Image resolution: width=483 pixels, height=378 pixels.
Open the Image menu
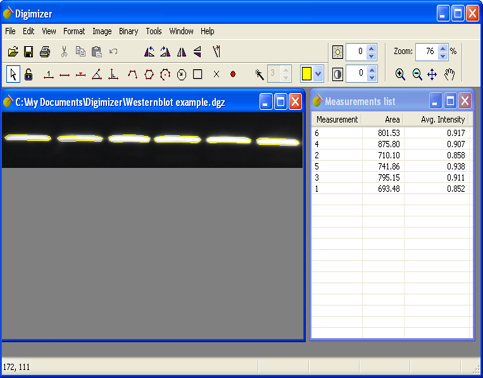click(102, 31)
